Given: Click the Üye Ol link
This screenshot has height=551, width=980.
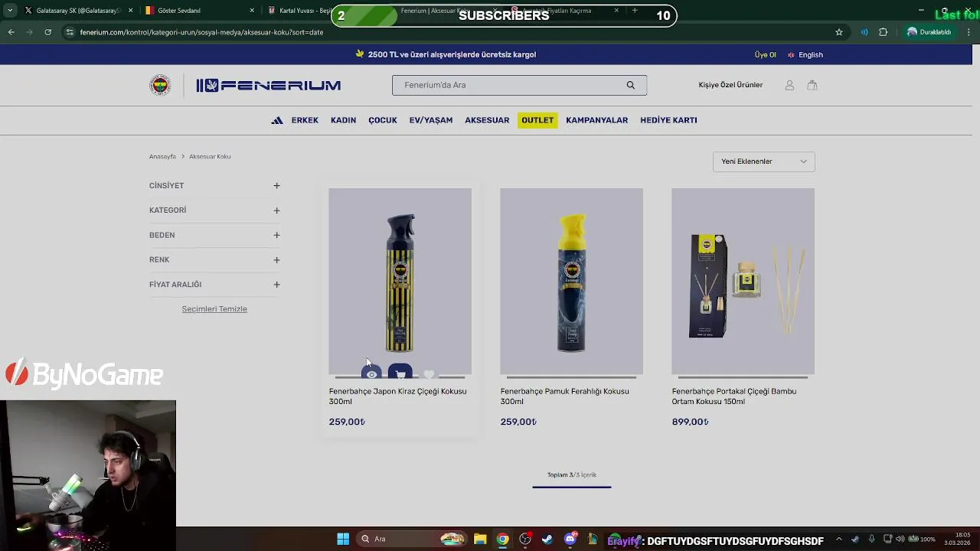Looking at the screenshot, I should pos(765,55).
